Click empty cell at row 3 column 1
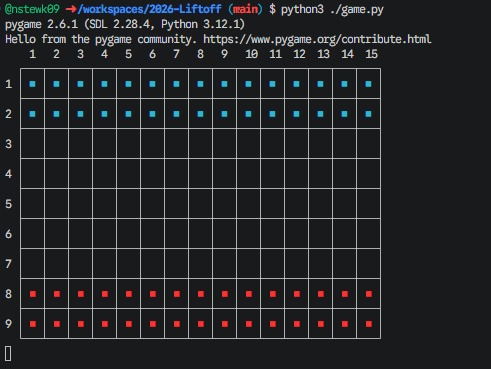This screenshot has width=491, height=369. (32, 144)
